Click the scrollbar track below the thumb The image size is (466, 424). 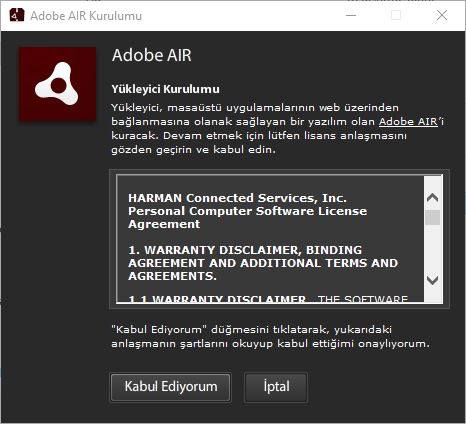(x=432, y=248)
